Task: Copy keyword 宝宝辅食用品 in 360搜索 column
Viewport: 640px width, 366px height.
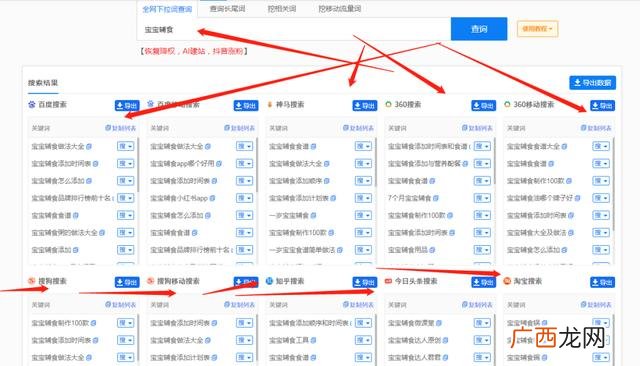Action: [432, 250]
